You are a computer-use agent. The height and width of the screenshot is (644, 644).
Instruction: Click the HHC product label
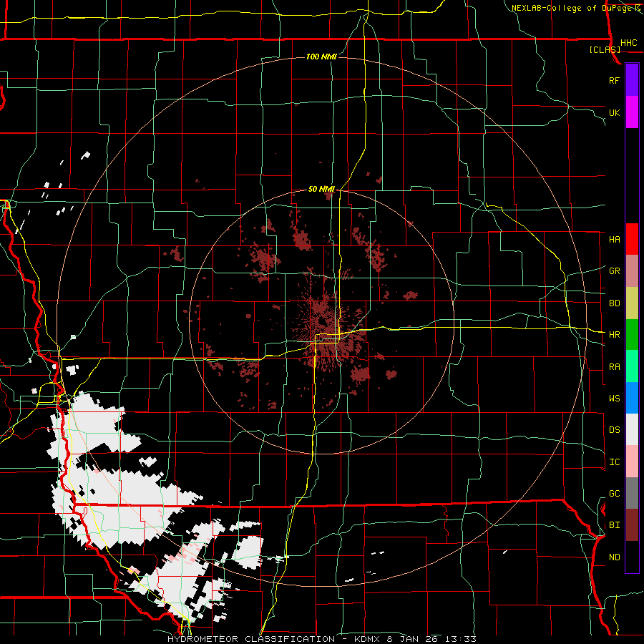point(628,43)
